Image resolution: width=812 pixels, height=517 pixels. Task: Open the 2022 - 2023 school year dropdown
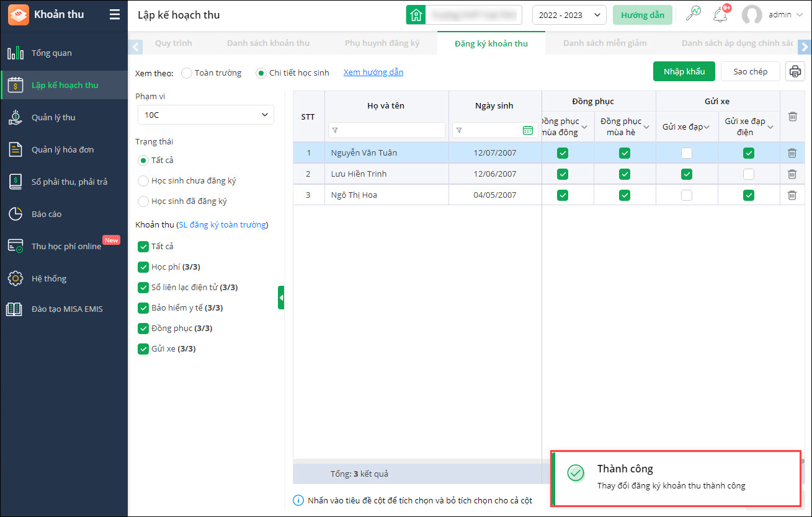click(x=569, y=15)
